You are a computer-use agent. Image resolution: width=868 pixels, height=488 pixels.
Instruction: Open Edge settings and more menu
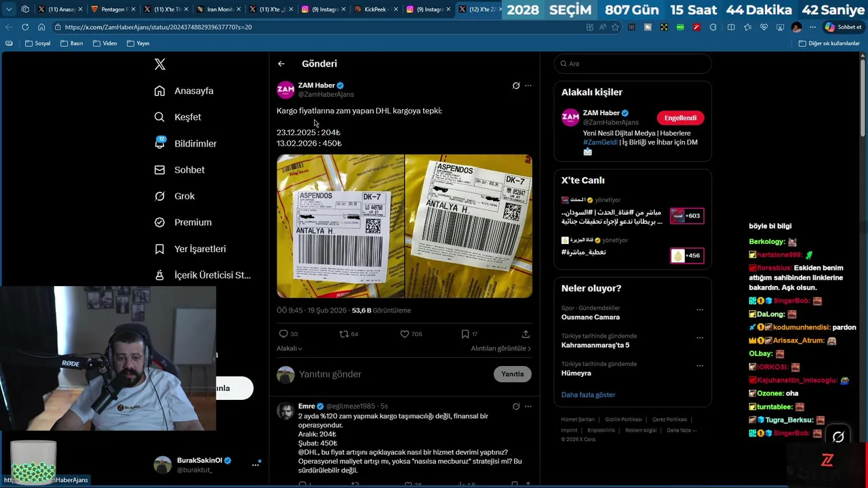tap(812, 27)
